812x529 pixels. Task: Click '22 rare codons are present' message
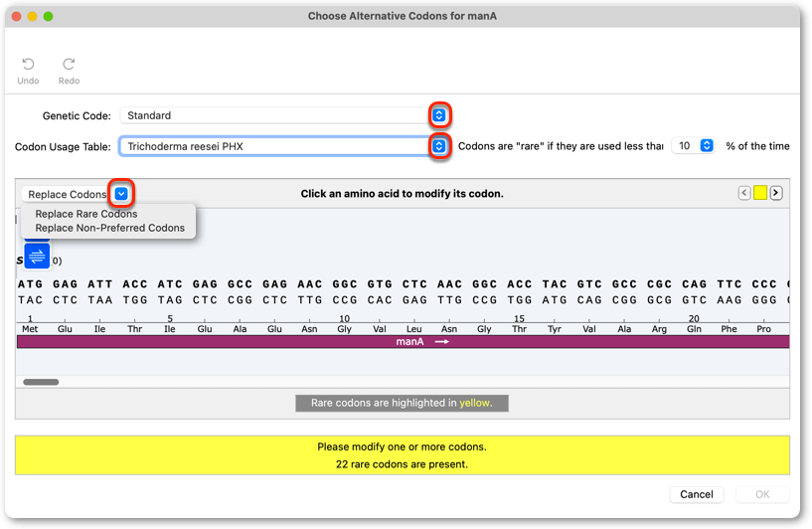tap(402, 464)
